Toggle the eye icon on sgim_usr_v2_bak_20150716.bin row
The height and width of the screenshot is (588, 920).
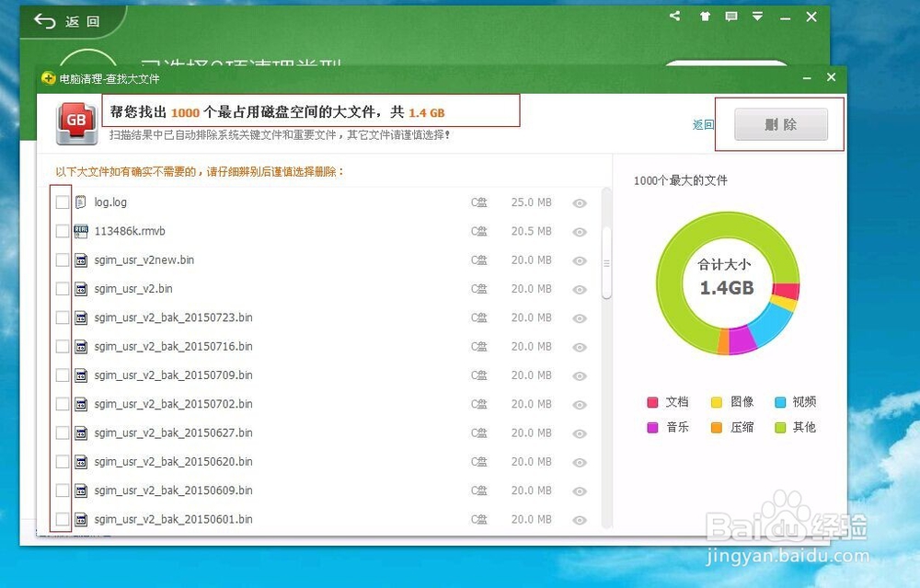tap(580, 346)
